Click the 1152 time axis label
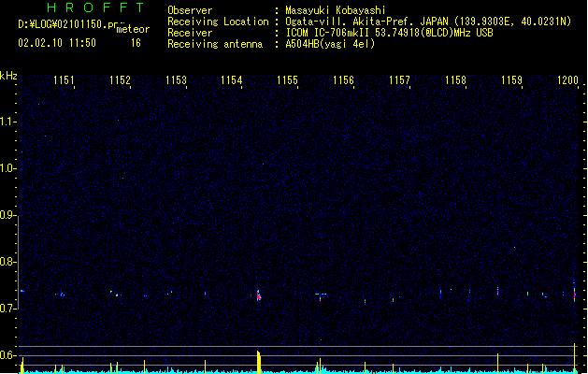588x374 pixels. coord(120,79)
